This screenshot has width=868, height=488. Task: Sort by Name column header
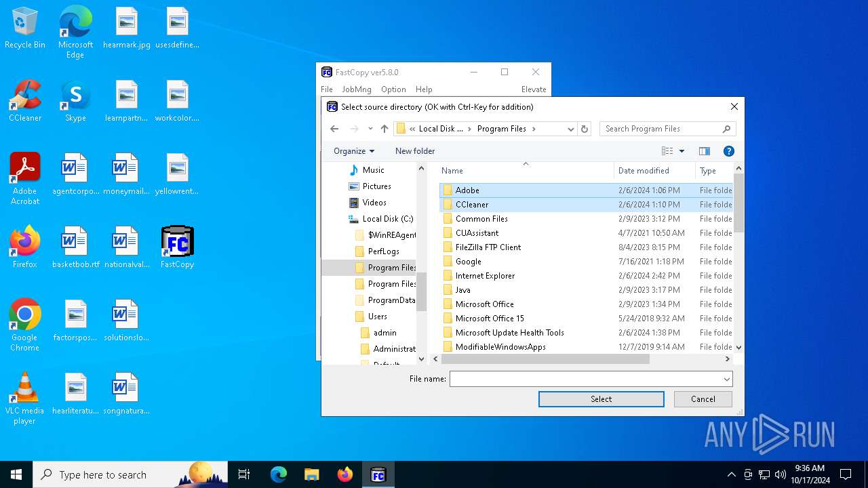526,171
